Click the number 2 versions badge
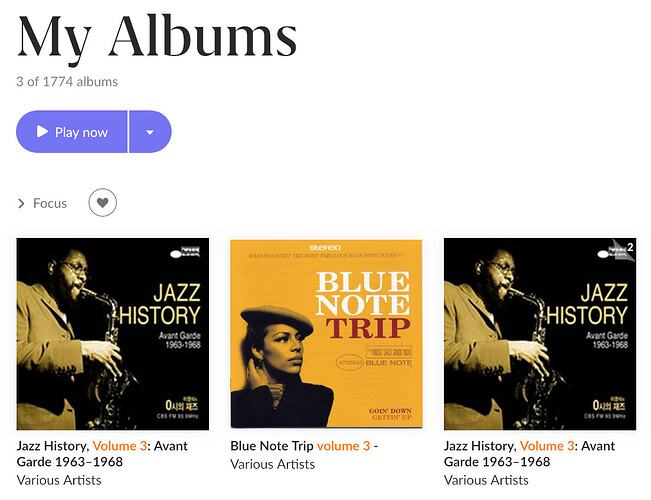Image resolution: width=651 pixels, height=500 pixels. (x=630, y=246)
